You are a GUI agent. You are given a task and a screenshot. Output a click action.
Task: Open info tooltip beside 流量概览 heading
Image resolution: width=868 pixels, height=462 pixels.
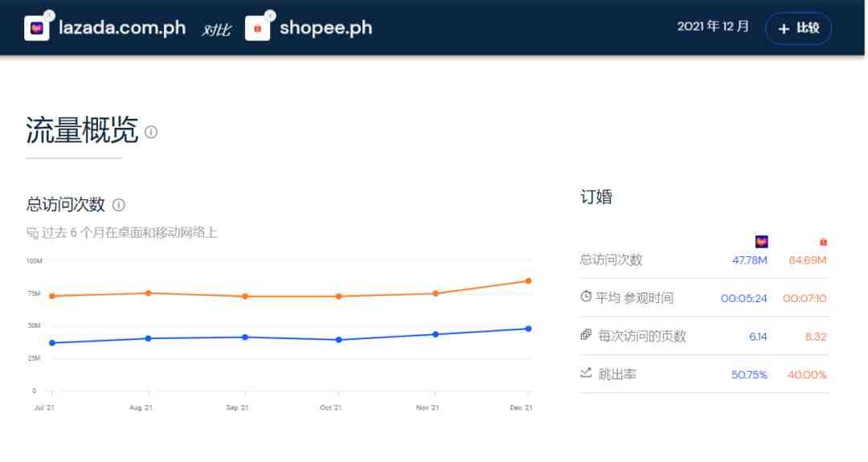click(151, 132)
